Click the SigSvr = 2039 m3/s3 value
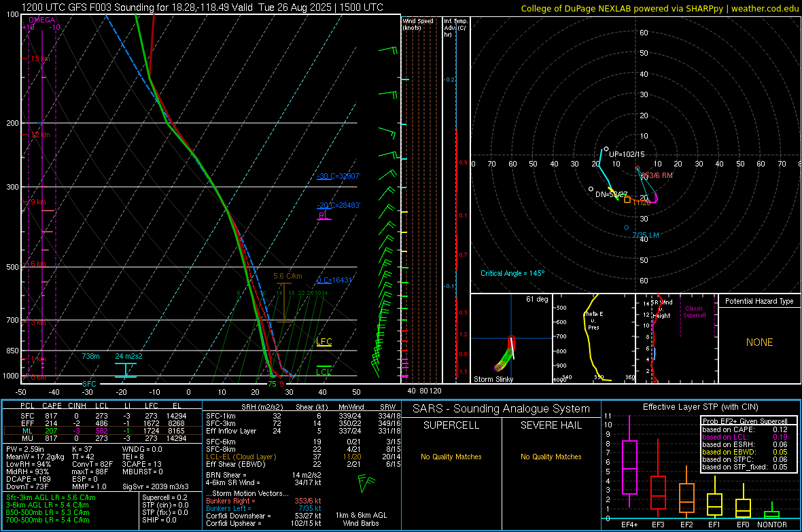The height and width of the screenshot is (532, 802). pos(156,486)
